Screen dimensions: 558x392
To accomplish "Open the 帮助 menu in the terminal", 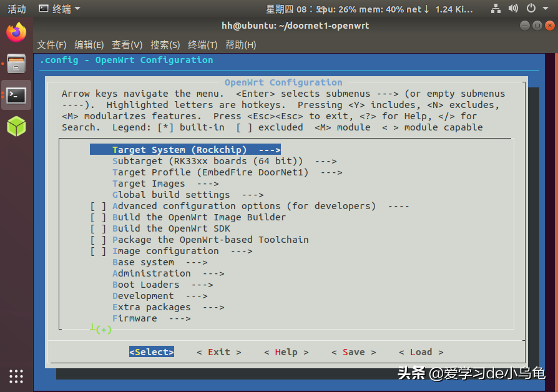I will coord(240,44).
